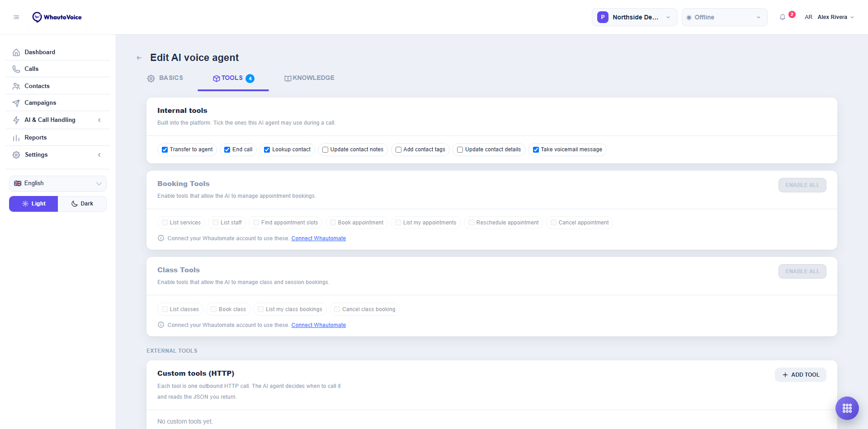Select the TOOLS tab
This screenshot has height=429, width=868.
pos(233,78)
